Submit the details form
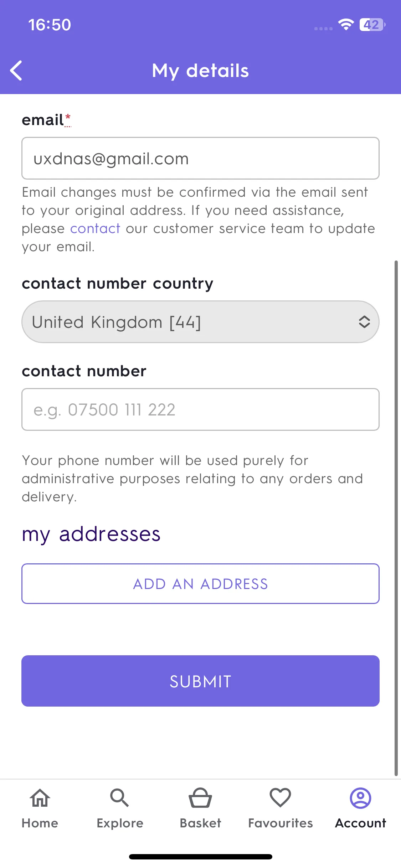Image resolution: width=401 pixels, height=868 pixels. 200,681
